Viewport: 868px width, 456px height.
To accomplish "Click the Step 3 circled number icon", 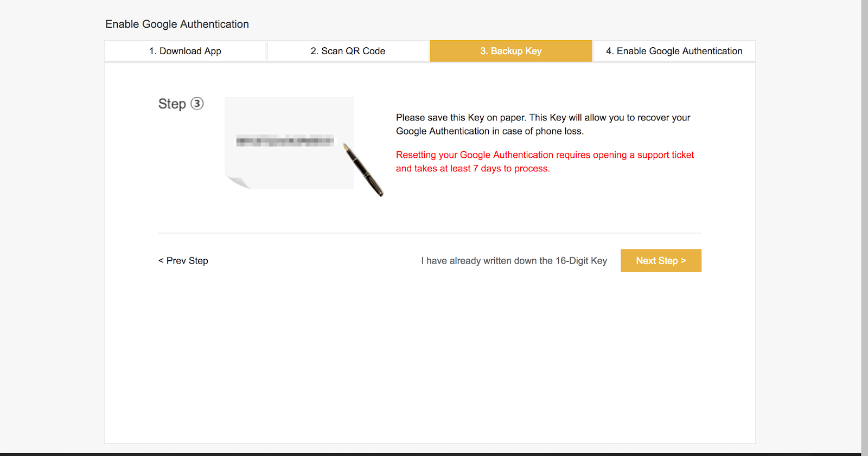I will (x=197, y=104).
